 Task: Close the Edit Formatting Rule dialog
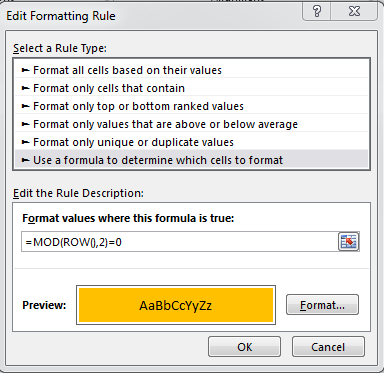coord(354,12)
